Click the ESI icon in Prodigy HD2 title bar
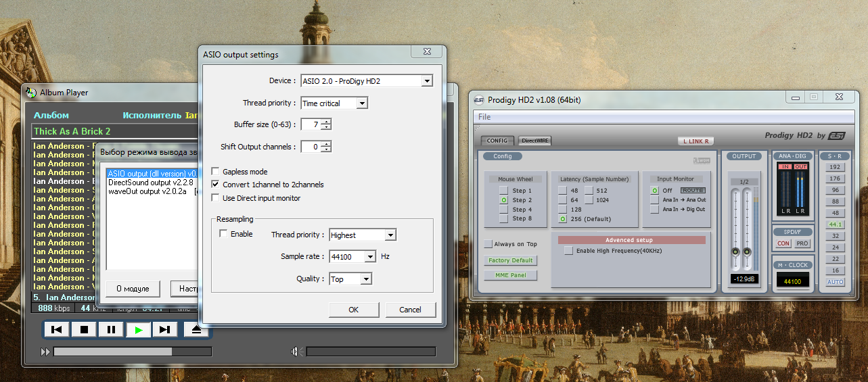The width and height of the screenshot is (868, 382). (x=478, y=100)
